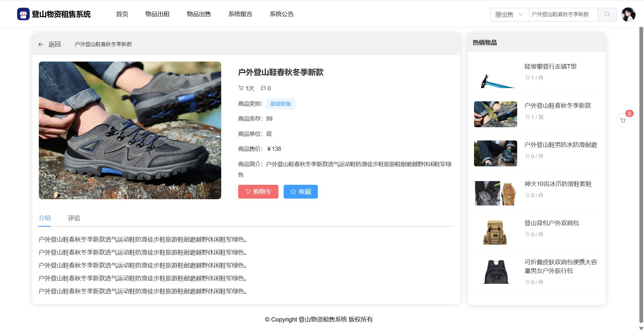
Task: Click the back arrow icon
Action: point(41,44)
